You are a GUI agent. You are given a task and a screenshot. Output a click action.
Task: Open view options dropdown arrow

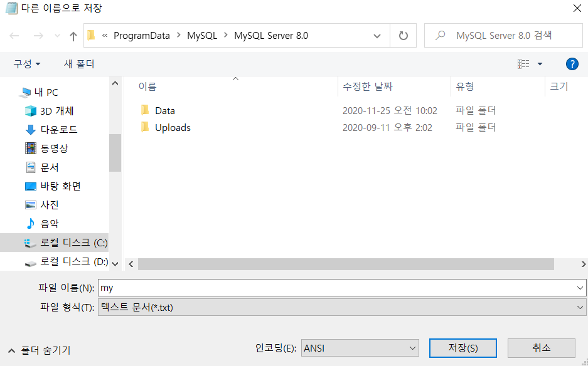[x=540, y=64]
